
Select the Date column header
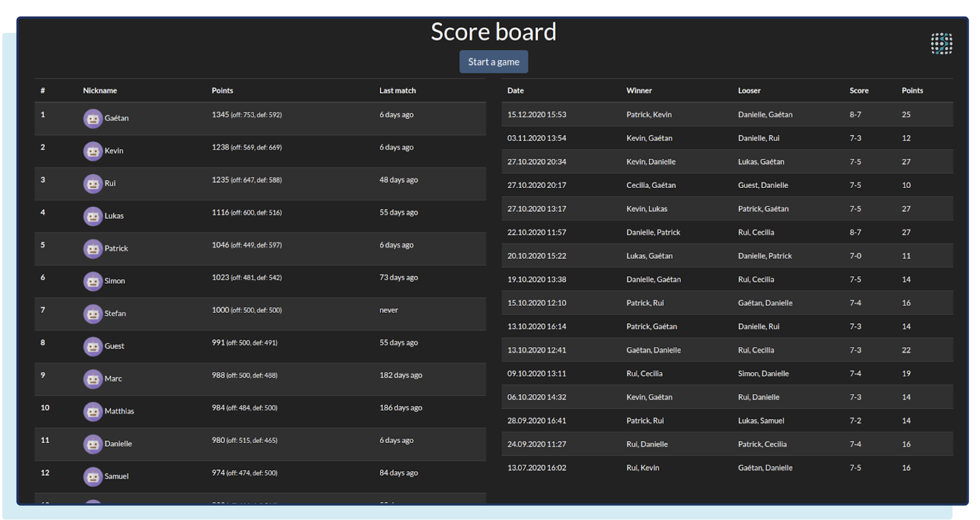click(x=515, y=90)
